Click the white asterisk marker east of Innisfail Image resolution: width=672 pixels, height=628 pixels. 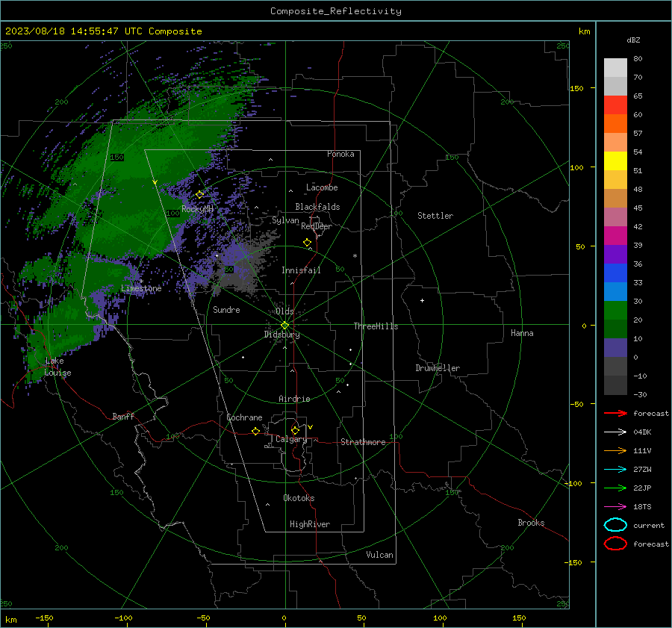(x=355, y=256)
